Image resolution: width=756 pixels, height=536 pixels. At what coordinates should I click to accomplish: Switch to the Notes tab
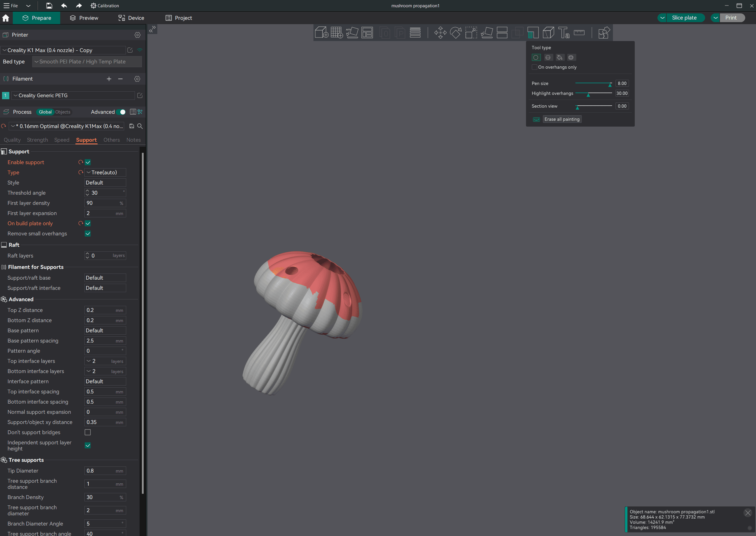[x=134, y=140]
